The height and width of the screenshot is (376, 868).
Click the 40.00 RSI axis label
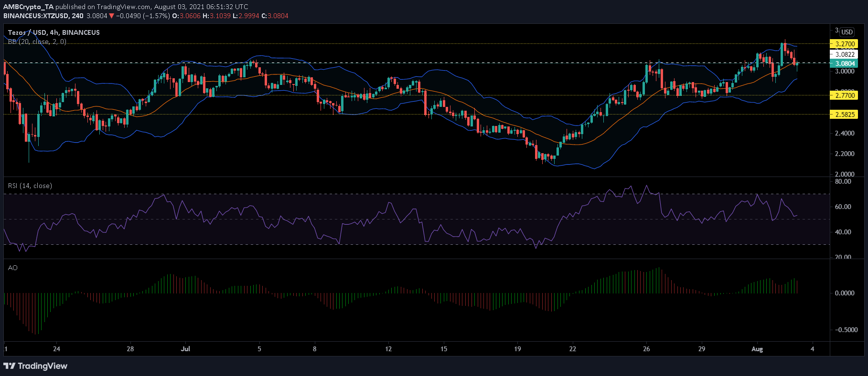(843, 232)
